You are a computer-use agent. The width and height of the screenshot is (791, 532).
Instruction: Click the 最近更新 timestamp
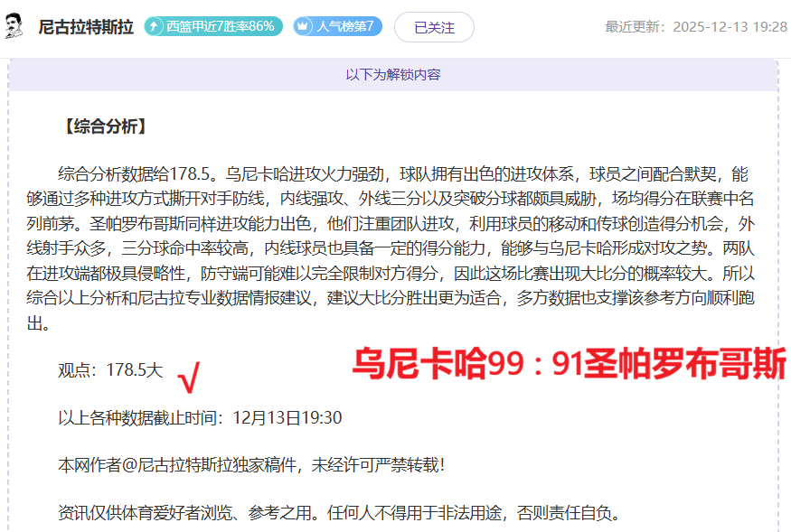pos(695,27)
